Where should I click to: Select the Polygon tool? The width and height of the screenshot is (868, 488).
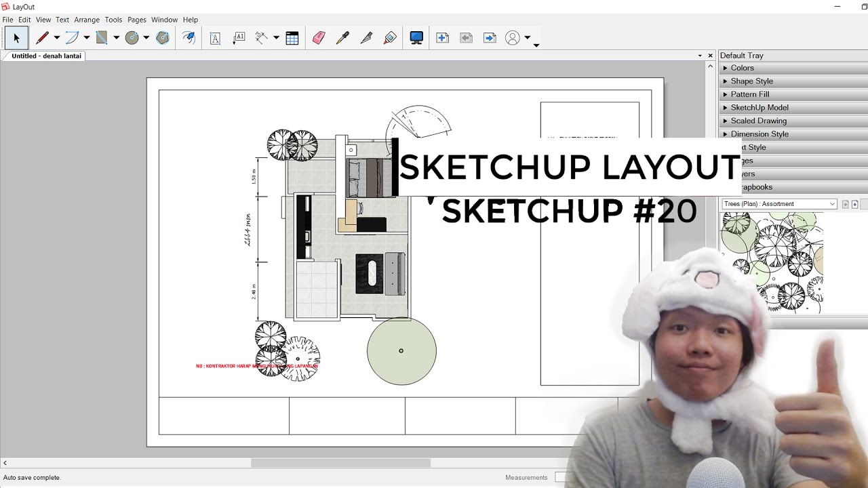click(x=163, y=38)
